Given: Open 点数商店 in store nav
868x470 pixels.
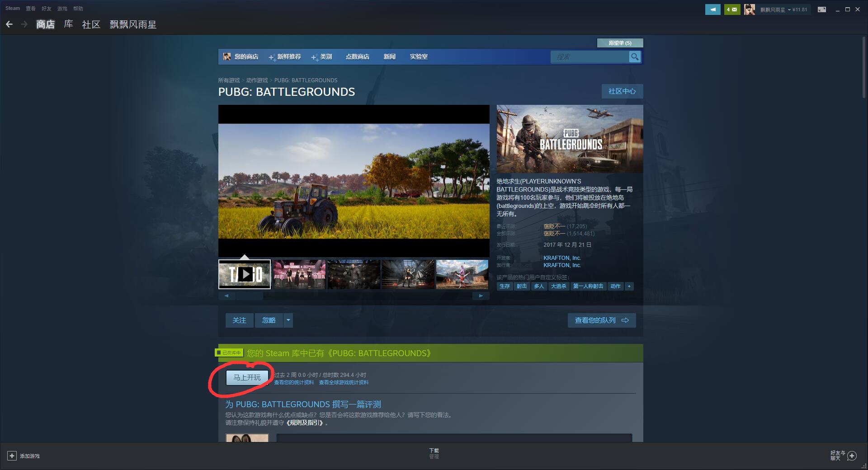Looking at the screenshot, I should 358,56.
